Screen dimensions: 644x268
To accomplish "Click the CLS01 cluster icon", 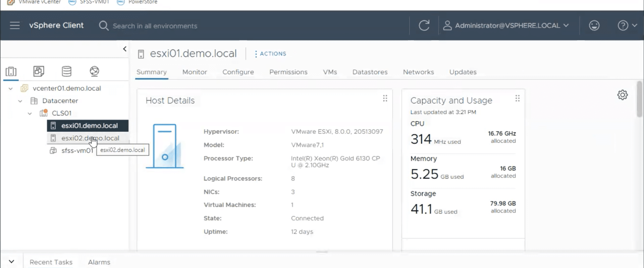I will point(44,113).
